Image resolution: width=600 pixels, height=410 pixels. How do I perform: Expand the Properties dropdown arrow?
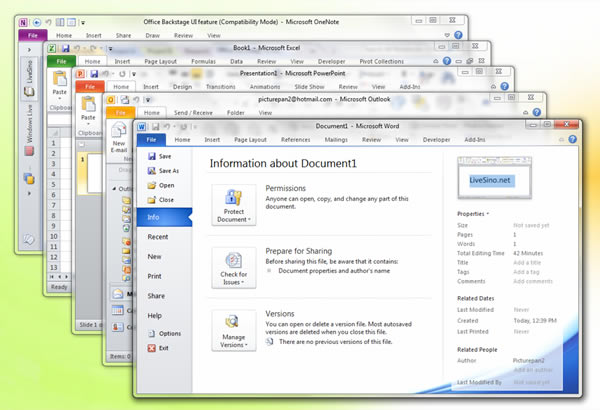tap(488, 213)
